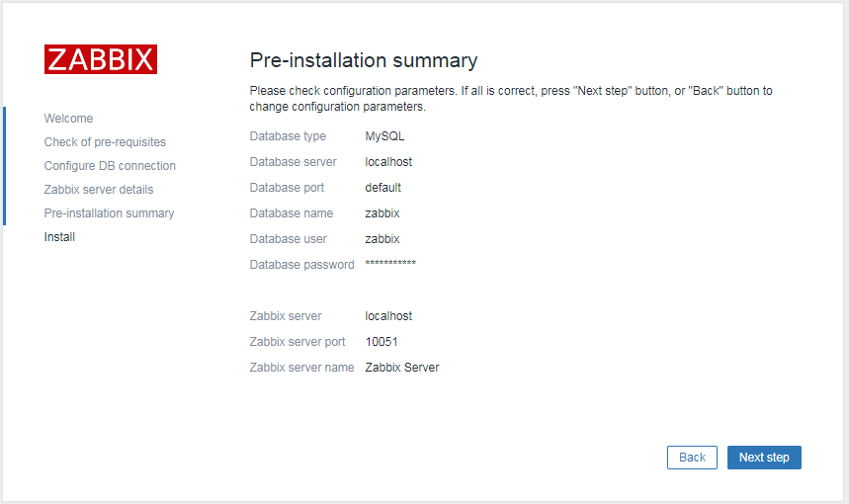
Task: Click the Zabbix Server name value
Action: (x=401, y=368)
